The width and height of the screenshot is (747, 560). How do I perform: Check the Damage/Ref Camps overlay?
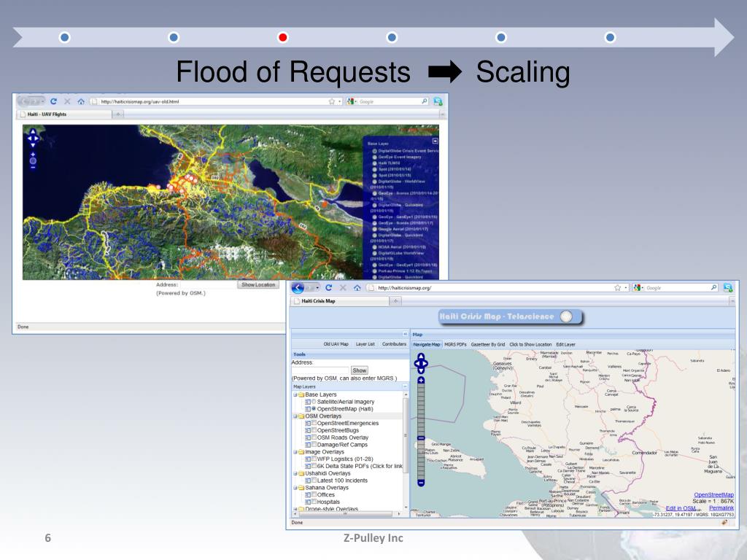click(314, 444)
